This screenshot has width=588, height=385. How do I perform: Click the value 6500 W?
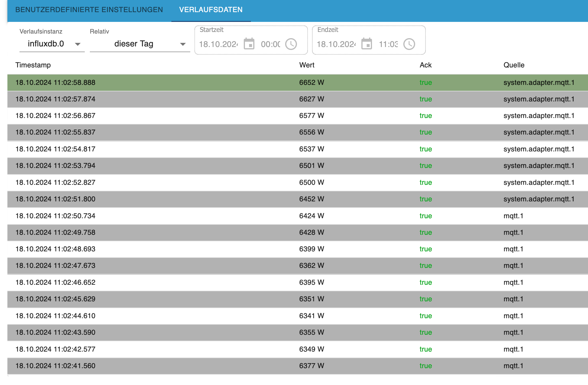pyautogui.click(x=311, y=182)
